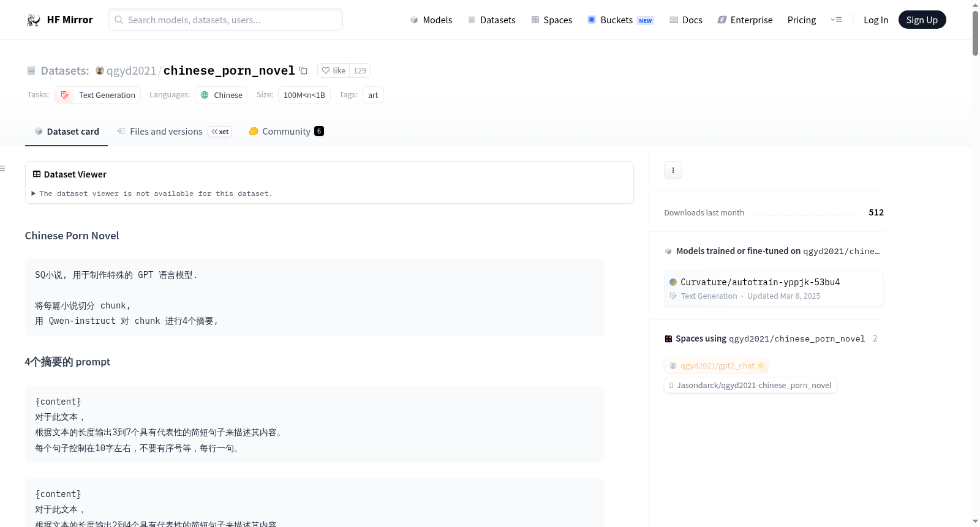The height and width of the screenshot is (527, 980).
Task: Click the "Datasets:" breadcrumb link
Action: point(65,70)
